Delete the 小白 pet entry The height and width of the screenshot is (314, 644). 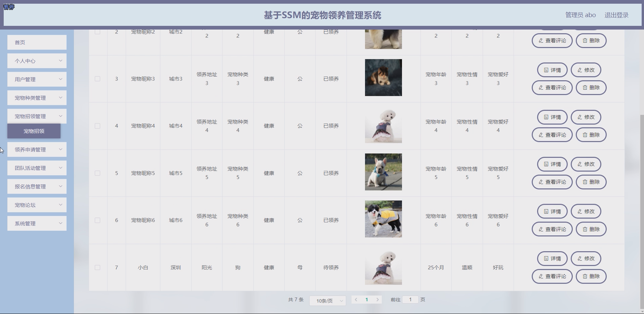[x=591, y=276]
